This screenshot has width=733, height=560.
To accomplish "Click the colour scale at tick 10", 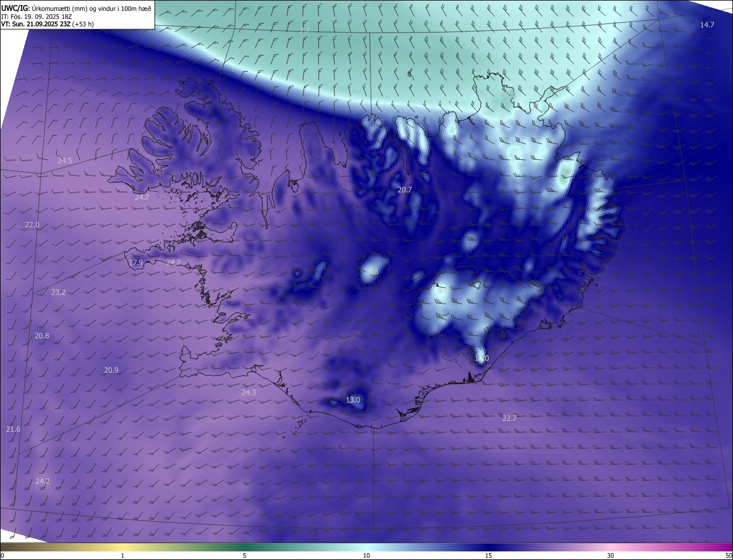I will click(x=366, y=555).
